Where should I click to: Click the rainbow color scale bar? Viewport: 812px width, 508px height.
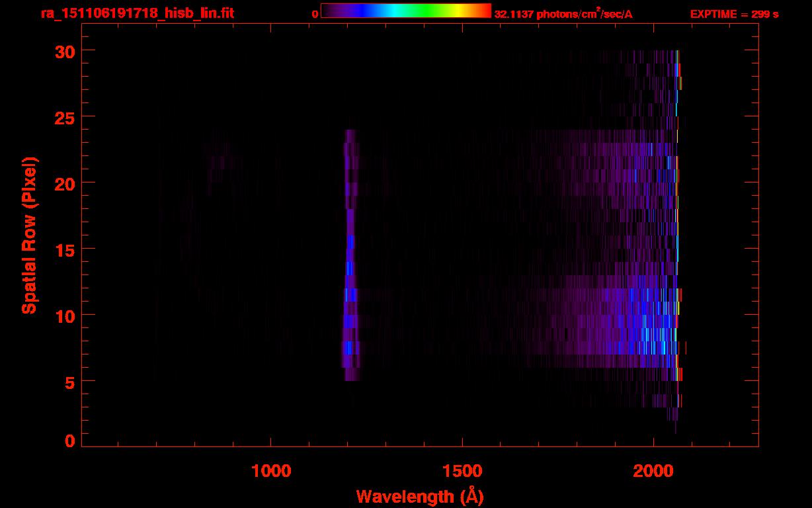pyautogui.click(x=406, y=11)
